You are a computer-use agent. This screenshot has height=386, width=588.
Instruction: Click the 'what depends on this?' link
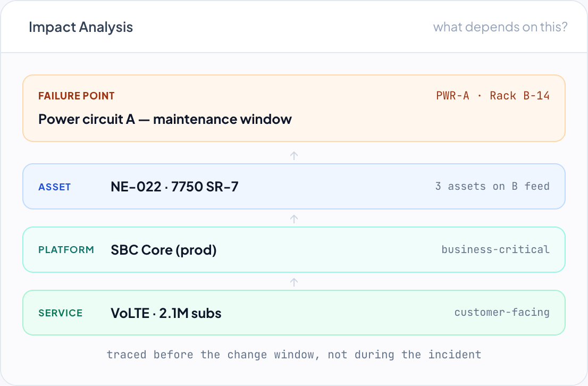pos(500,27)
